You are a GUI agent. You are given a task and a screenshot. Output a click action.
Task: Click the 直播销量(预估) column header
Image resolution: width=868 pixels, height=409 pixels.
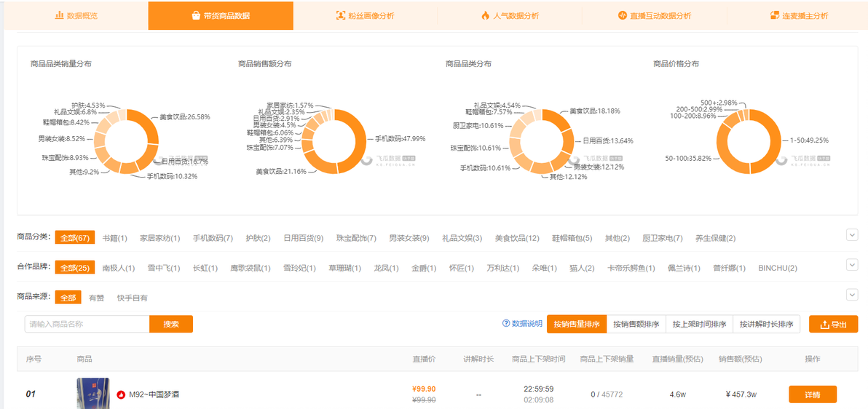pos(677,359)
